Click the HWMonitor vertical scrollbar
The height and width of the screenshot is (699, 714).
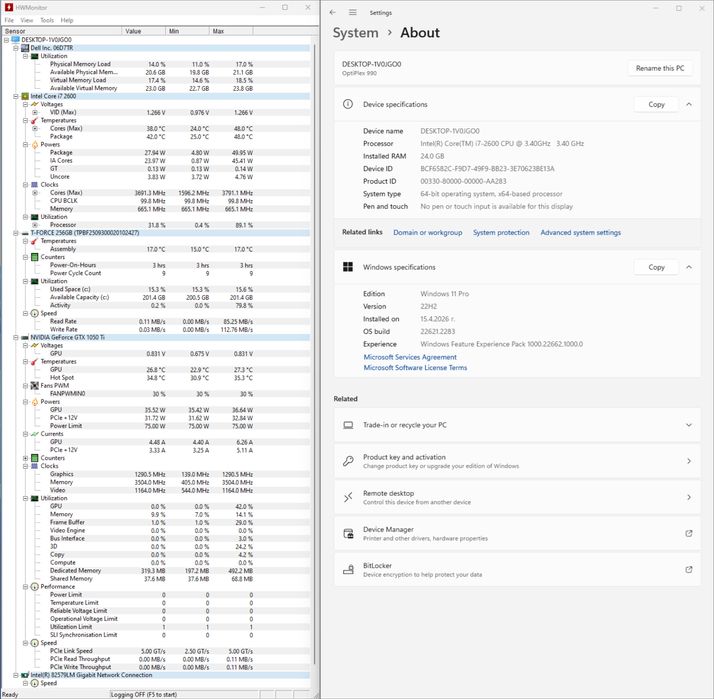[314, 355]
